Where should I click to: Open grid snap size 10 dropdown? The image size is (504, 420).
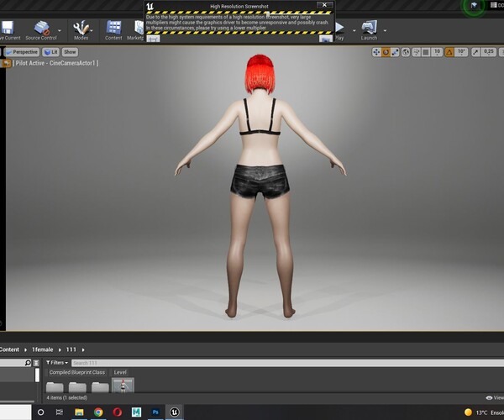click(x=437, y=52)
